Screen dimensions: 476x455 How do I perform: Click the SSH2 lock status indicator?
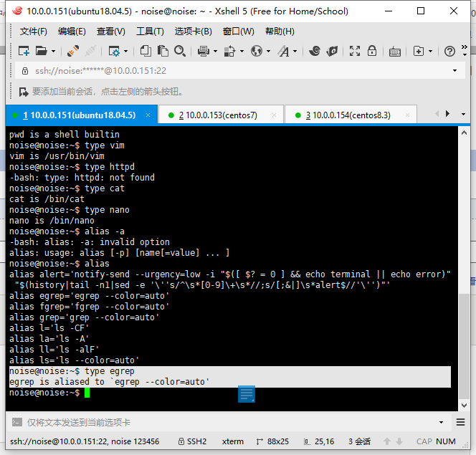tap(192, 441)
